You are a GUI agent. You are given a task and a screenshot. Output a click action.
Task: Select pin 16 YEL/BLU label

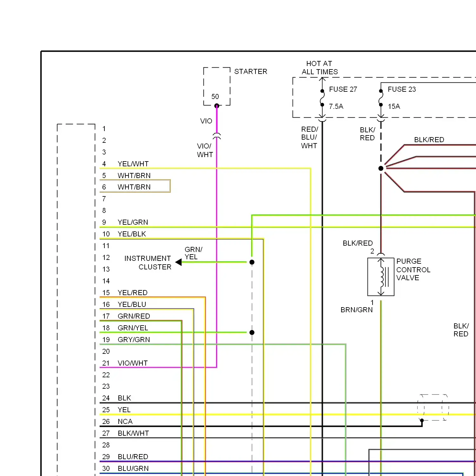tap(132, 304)
